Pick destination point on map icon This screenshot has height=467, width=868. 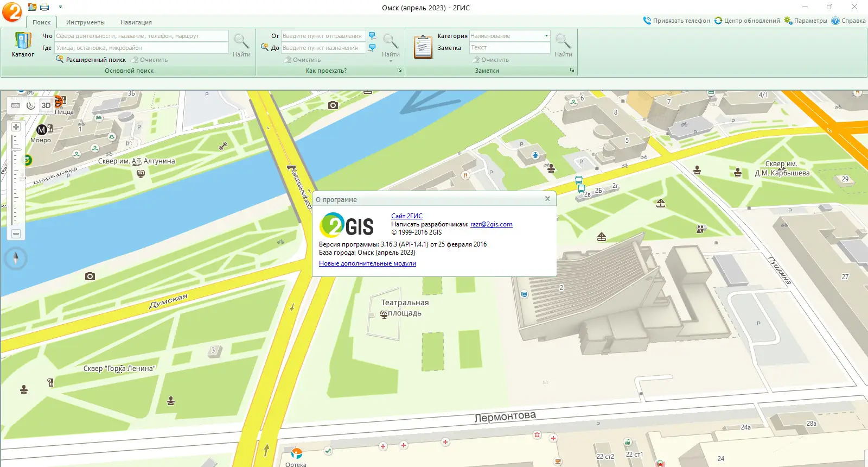(372, 48)
